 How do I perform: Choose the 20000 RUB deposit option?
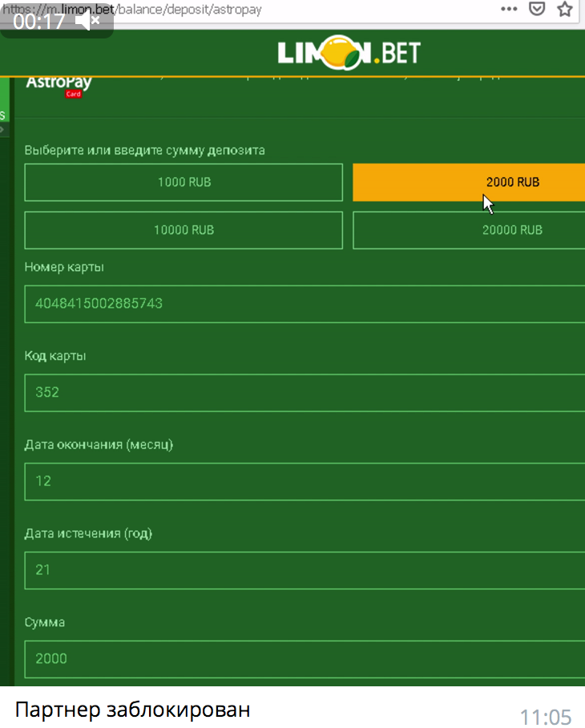(469, 230)
